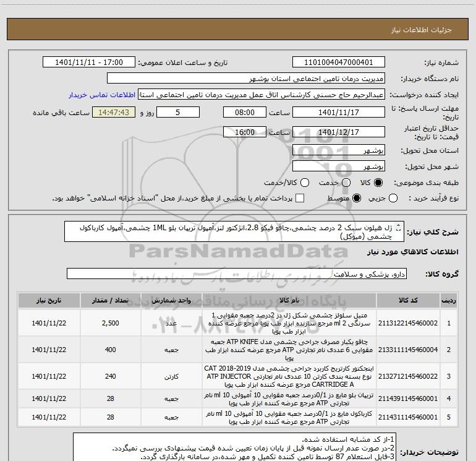
Task: Select the کالا radio button
Action: [378, 183]
